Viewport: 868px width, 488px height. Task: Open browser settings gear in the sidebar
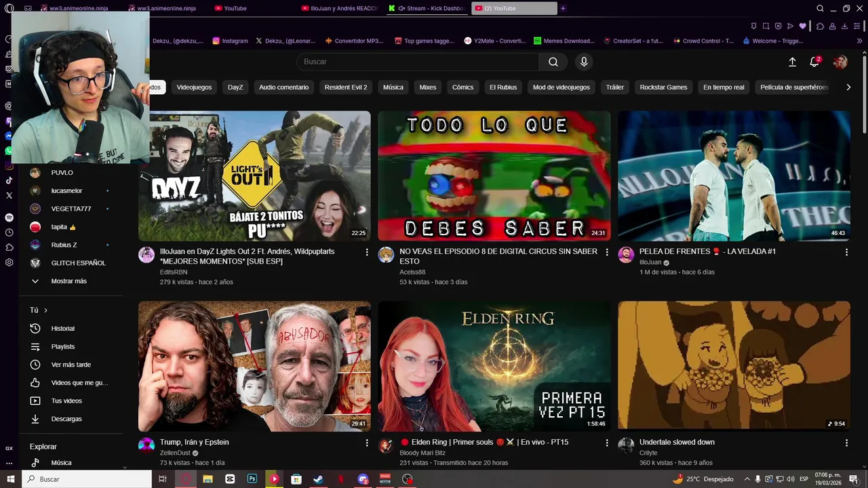coord(9,262)
